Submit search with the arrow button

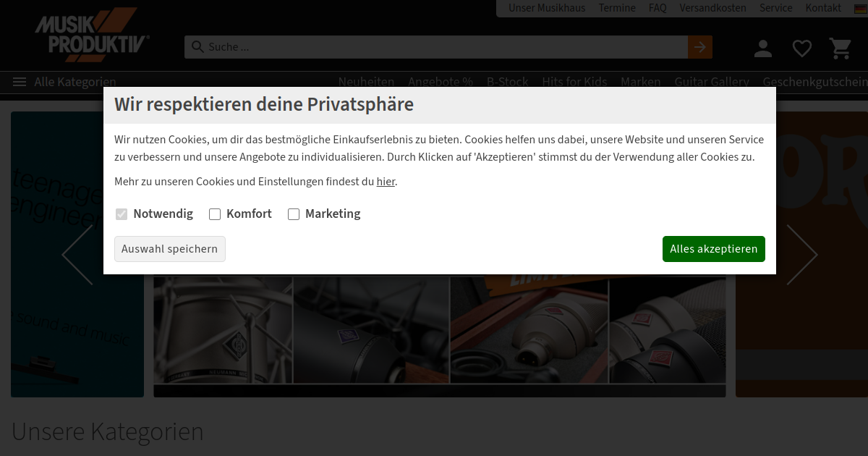(699, 47)
